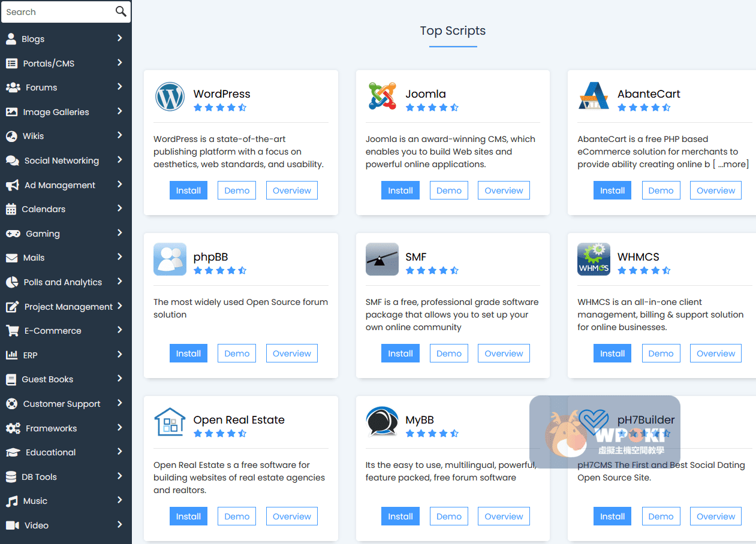This screenshot has width=756, height=544.
Task: Click the AbanteCart more description link
Action: tap(732, 164)
